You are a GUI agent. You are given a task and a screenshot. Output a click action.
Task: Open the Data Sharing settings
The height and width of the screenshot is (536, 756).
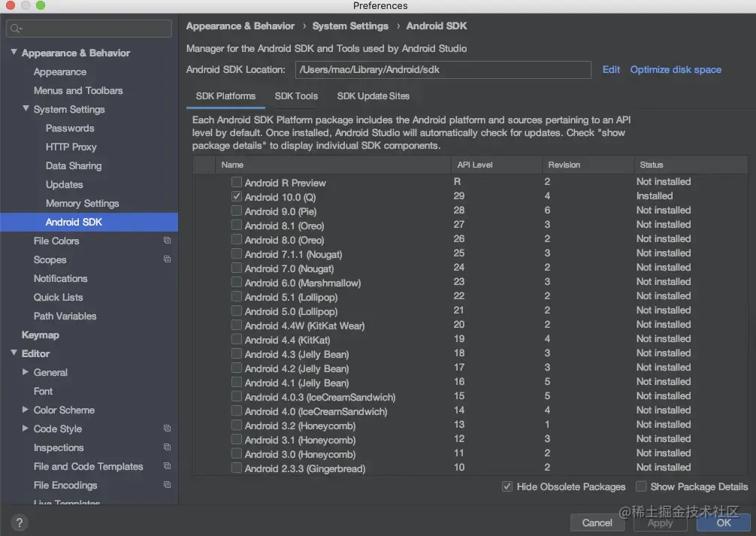pyautogui.click(x=74, y=166)
